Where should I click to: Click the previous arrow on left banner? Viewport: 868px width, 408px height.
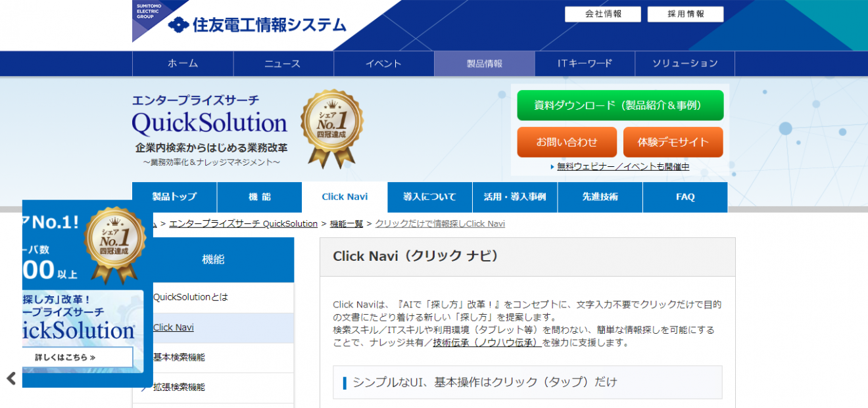(x=11, y=378)
